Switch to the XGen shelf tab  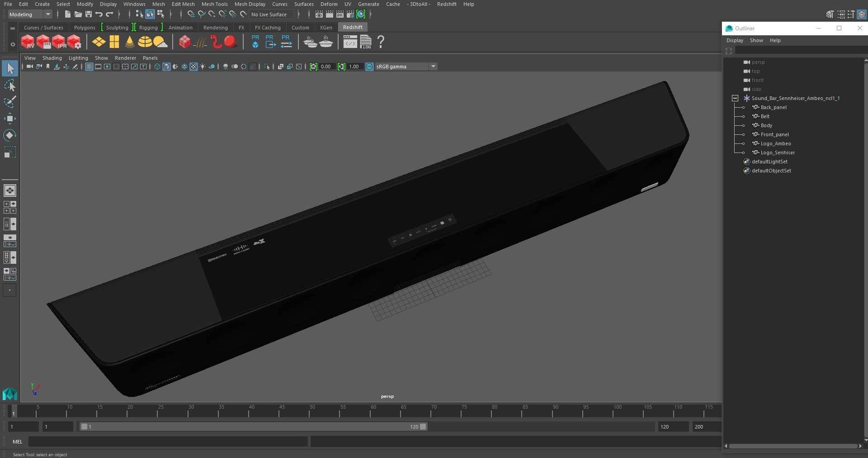click(326, 28)
